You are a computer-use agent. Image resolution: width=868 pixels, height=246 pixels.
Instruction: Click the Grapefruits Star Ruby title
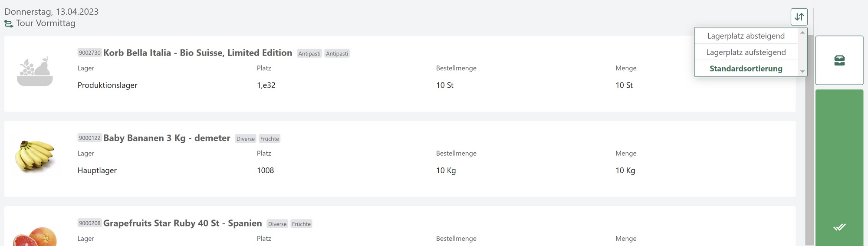point(182,223)
